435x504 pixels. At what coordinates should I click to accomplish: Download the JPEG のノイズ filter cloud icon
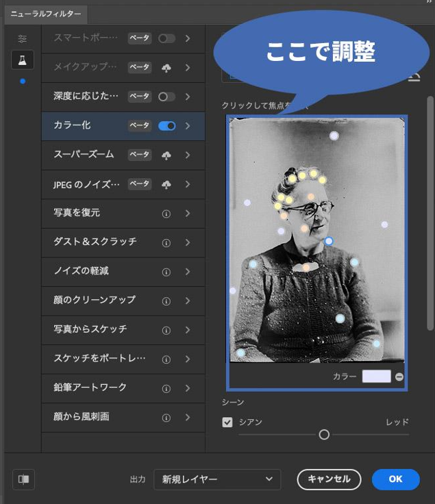[x=166, y=184]
